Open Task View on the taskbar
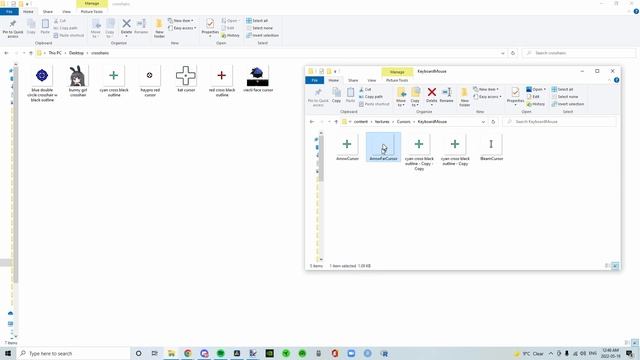This screenshot has width=640, height=360. [x=154, y=353]
